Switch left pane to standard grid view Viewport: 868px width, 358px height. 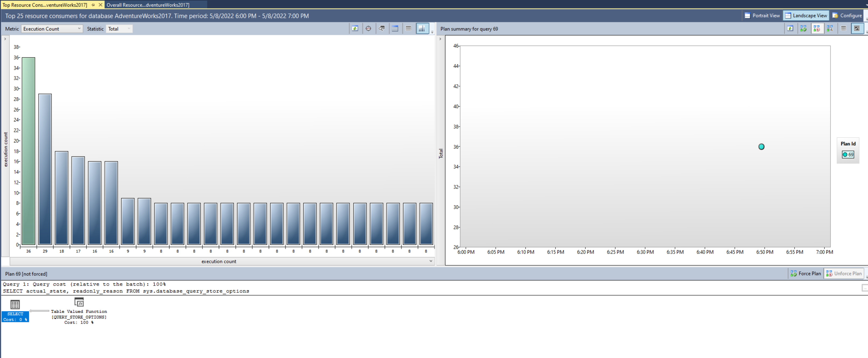coord(408,29)
